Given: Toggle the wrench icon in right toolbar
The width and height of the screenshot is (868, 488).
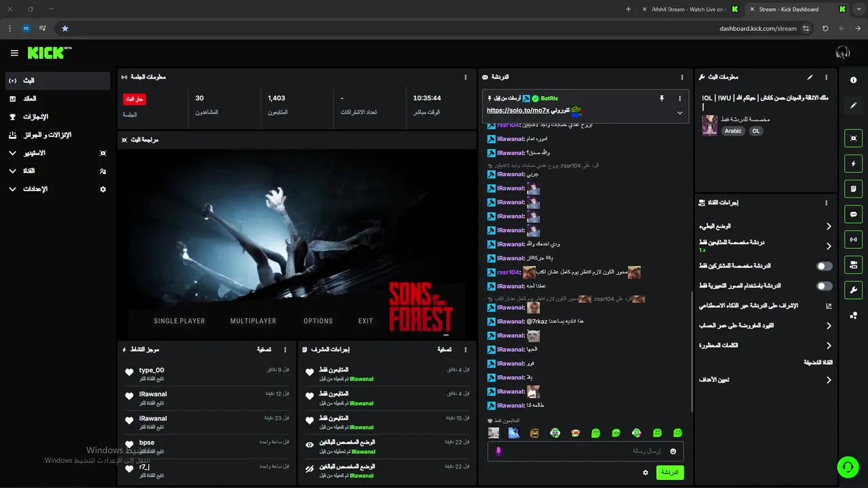Looking at the screenshot, I should (x=854, y=290).
